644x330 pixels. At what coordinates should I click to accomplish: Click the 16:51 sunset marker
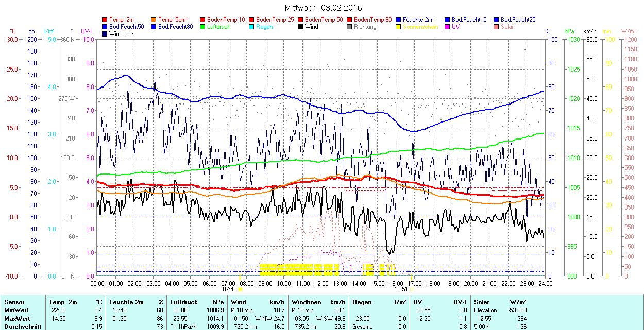tap(402, 289)
